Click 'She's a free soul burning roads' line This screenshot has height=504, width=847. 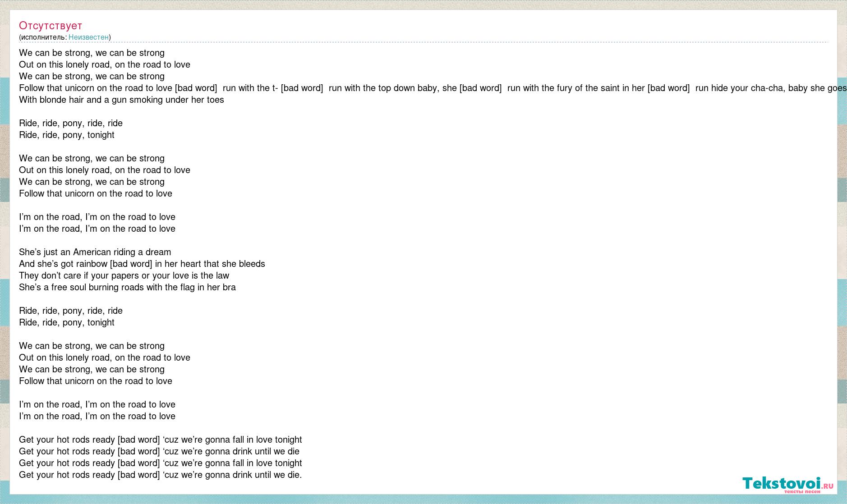[127, 287]
